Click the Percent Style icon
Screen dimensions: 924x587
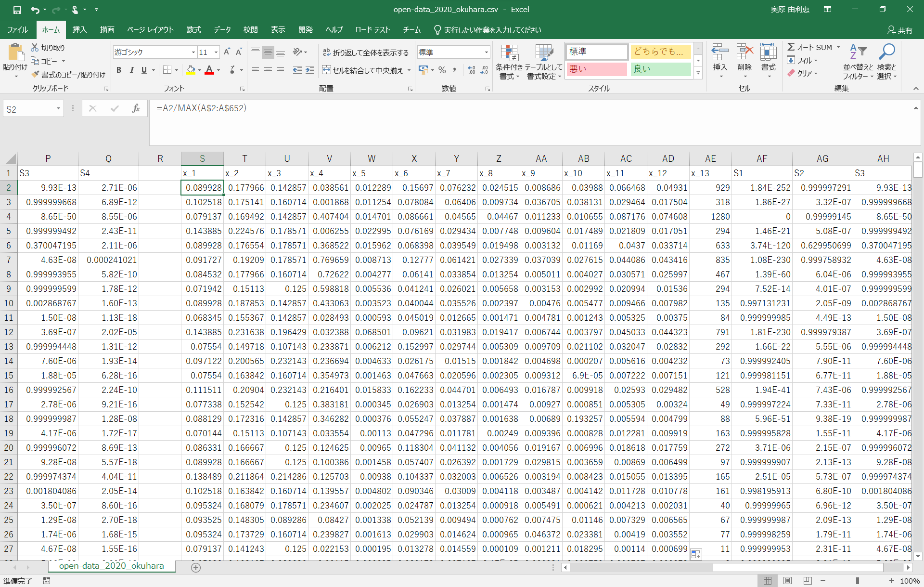[442, 70]
